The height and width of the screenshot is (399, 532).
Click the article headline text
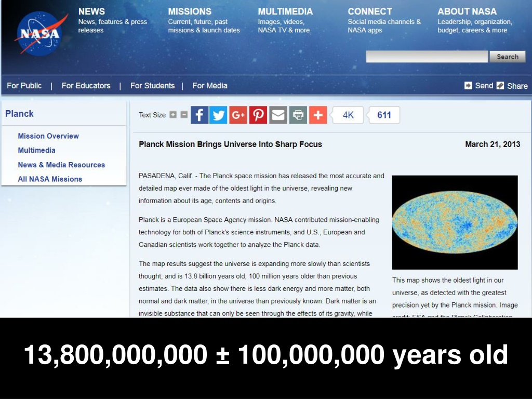click(230, 144)
